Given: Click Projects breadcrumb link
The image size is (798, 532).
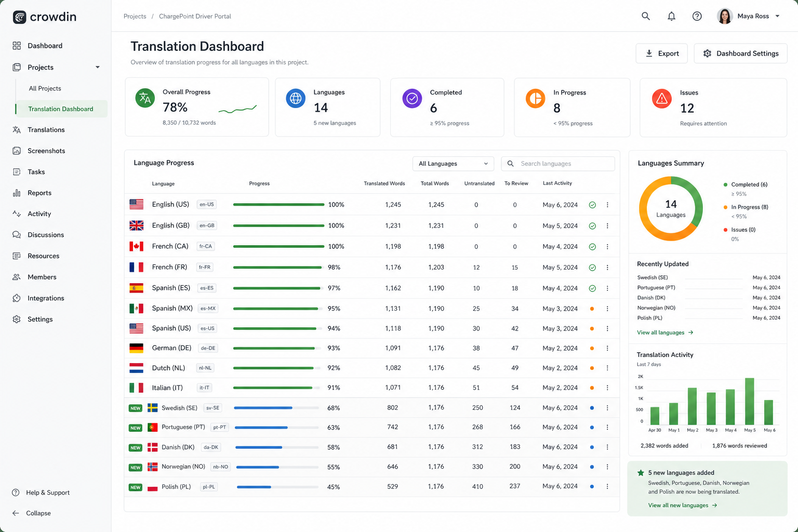Looking at the screenshot, I should pos(135,16).
